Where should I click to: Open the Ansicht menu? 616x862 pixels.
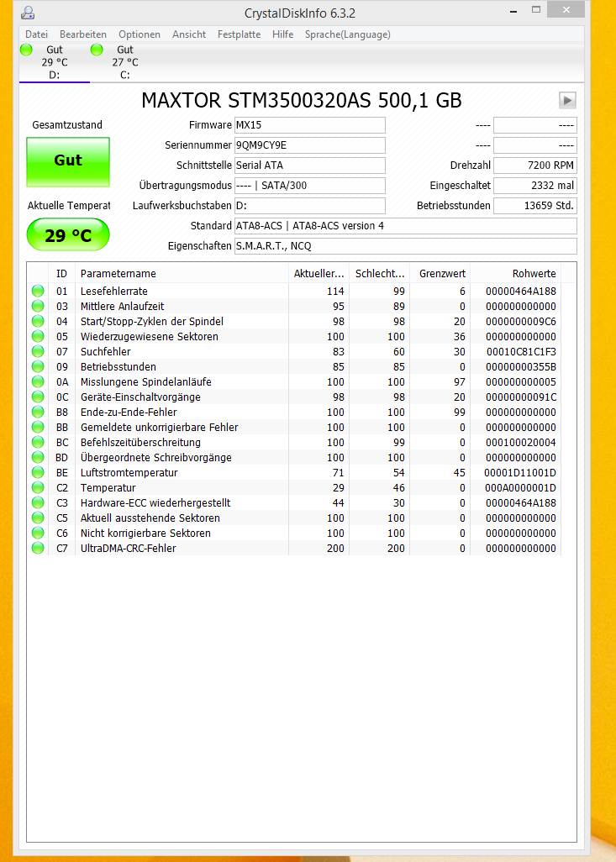(x=188, y=34)
